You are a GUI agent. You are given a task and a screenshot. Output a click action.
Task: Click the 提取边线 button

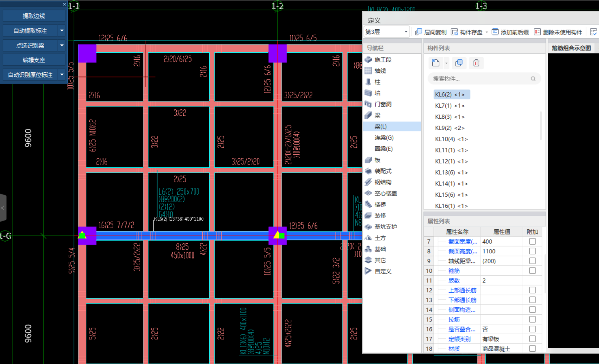[x=34, y=16]
